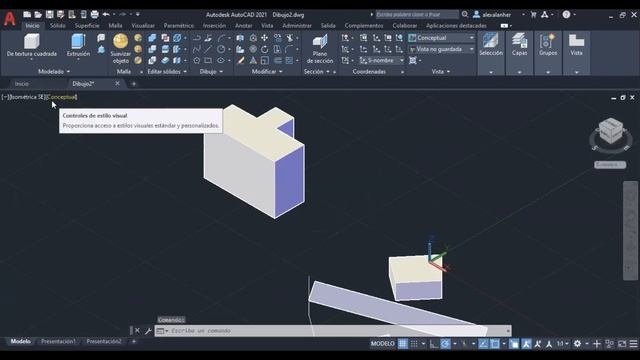Image resolution: width=640 pixels, height=360 pixels.
Task: Click the Save disk icon
Action: [49, 15]
